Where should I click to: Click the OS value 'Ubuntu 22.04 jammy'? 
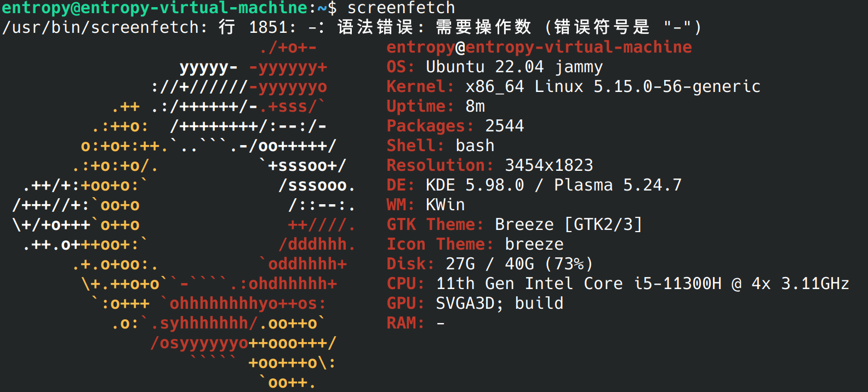(x=515, y=67)
